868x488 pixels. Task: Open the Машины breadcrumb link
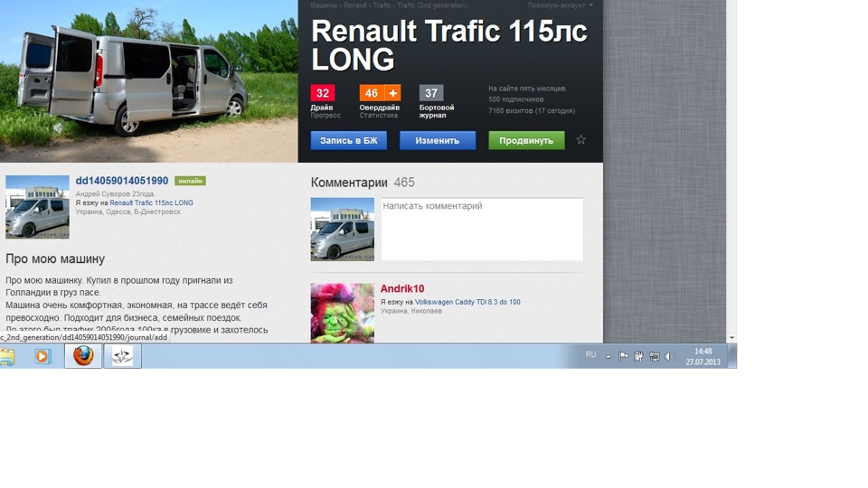click(324, 5)
